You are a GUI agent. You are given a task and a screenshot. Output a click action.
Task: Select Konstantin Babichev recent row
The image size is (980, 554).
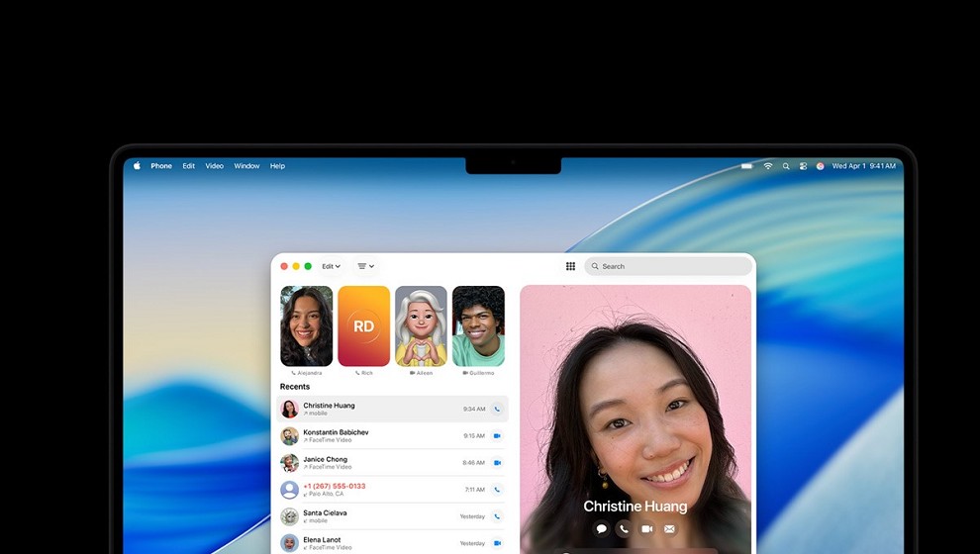[x=393, y=436]
